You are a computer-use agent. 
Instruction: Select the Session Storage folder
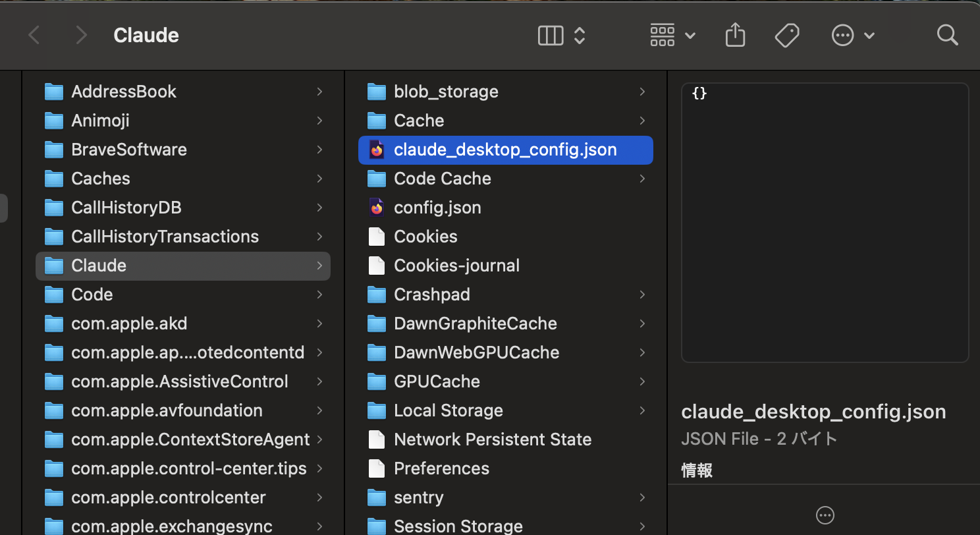[x=506, y=526]
